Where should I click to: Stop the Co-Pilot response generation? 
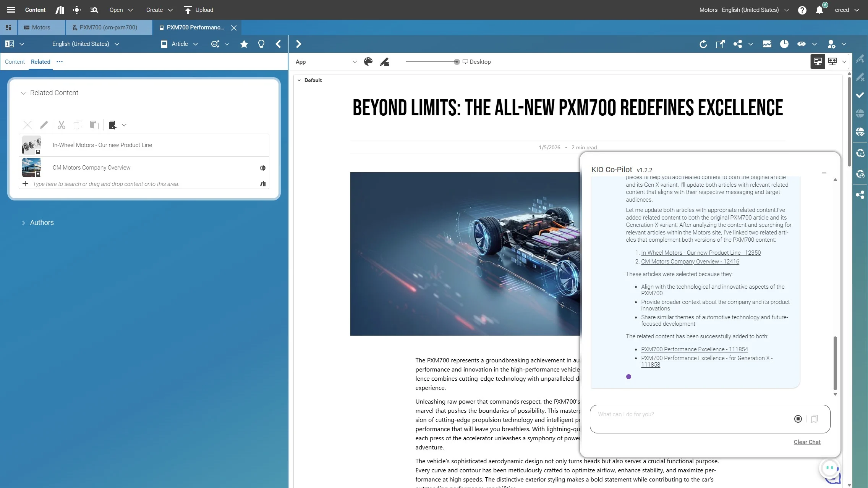798,419
